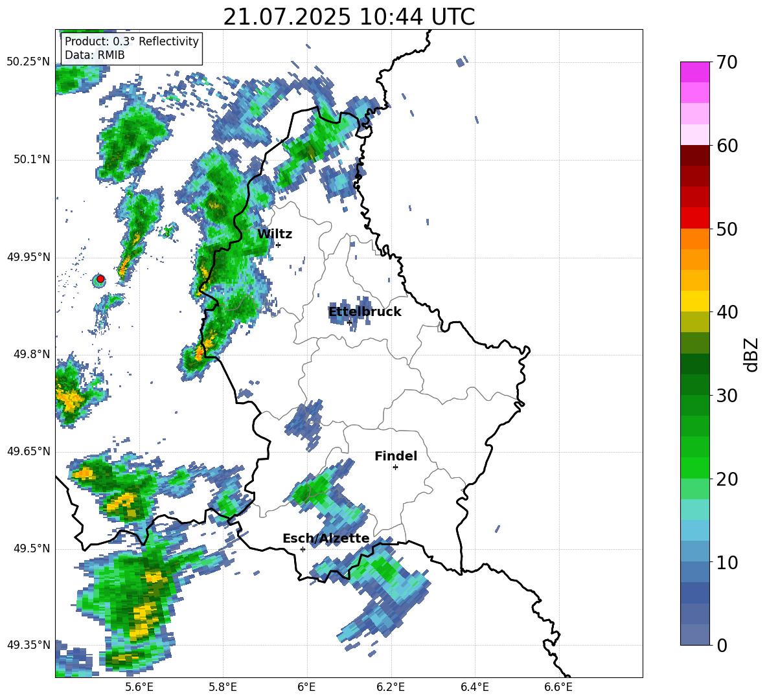This screenshot has width=767, height=700.
Task: Click the red radar site marker
Action: (100, 279)
